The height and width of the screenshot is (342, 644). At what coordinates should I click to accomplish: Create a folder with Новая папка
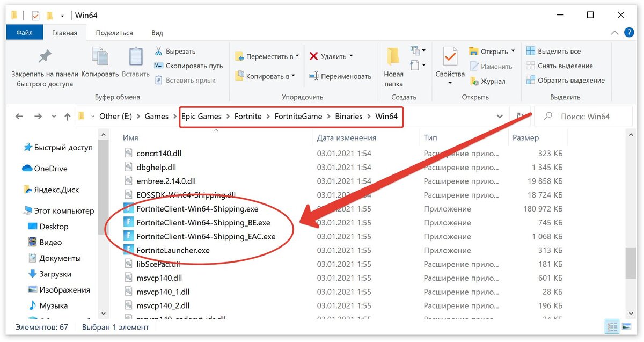pos(393,67)
